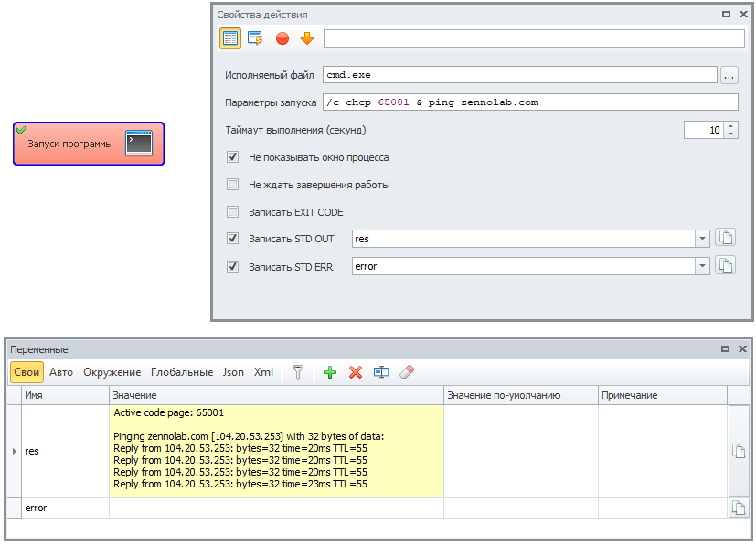Close the Переменные panel
The width and height of the screenshot is (756, 546).
click(x=742, y=348)
